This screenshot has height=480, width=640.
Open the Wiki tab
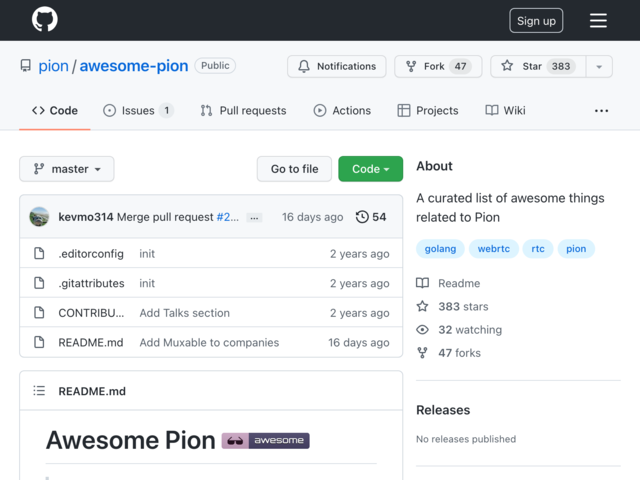pos(505,111)
